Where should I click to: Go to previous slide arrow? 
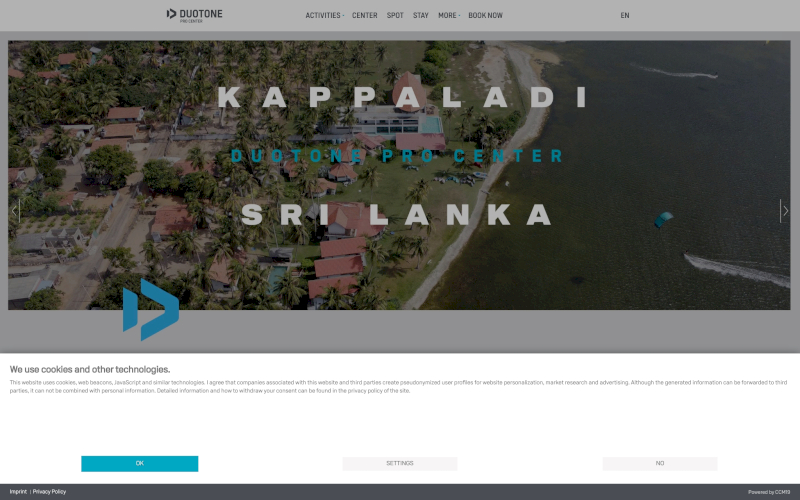click(x=15, y=211)
